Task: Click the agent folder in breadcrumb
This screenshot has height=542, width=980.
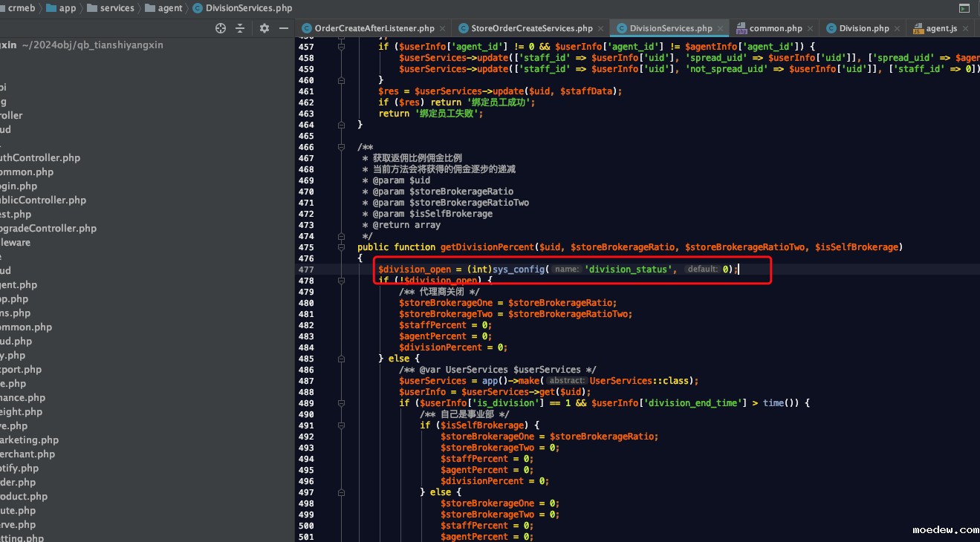Action: pos(170,8)
